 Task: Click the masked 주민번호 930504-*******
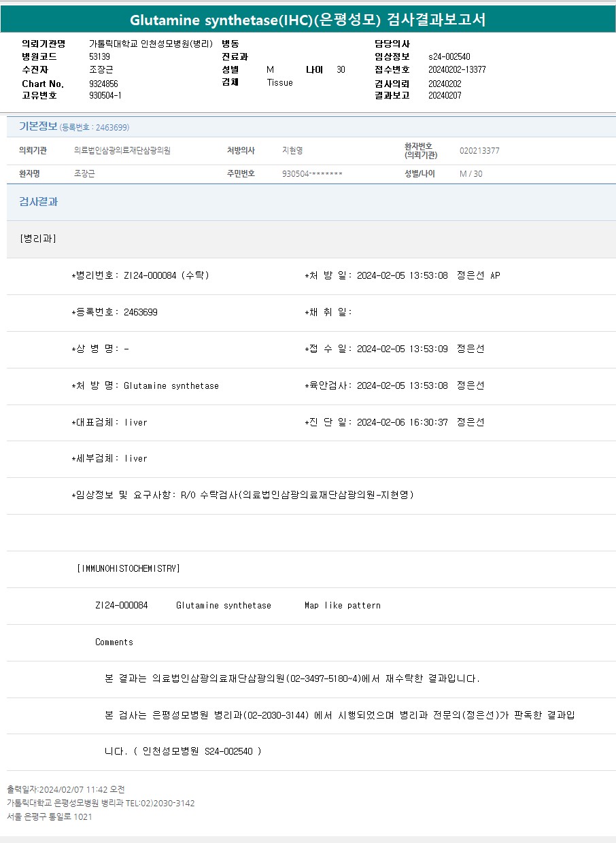[312, 174]
